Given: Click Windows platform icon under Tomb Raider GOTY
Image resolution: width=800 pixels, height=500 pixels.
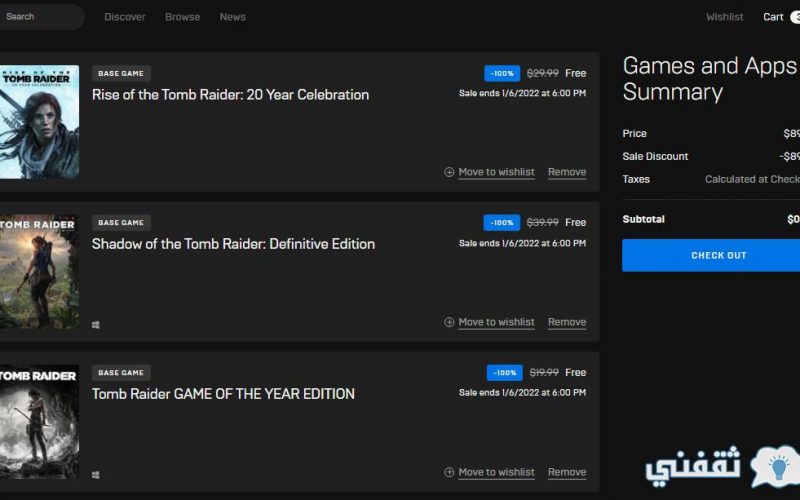Looking at the screenshot, I should [x=95, y=475].
